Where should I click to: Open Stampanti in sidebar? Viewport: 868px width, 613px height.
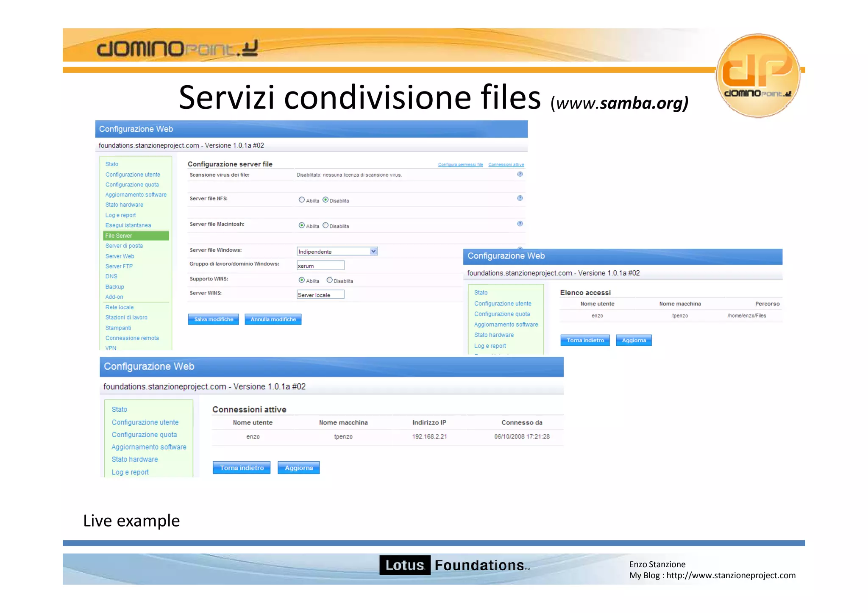(x=118, y=328)
